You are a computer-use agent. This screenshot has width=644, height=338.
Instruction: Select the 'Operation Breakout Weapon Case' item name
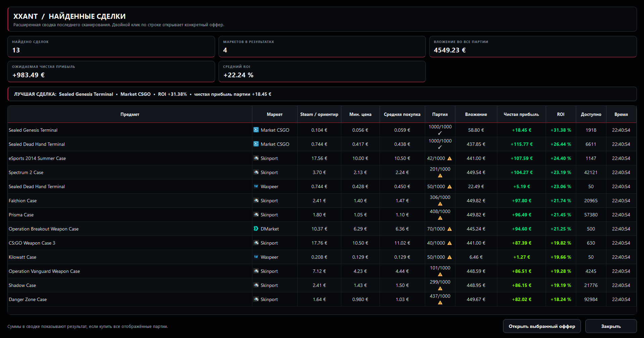point(44,229)
